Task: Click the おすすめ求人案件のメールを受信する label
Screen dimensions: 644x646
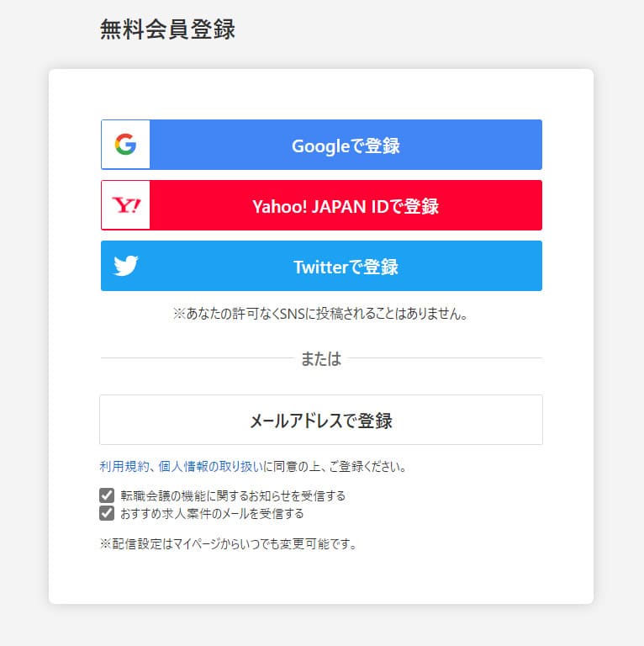Action: 212,514
